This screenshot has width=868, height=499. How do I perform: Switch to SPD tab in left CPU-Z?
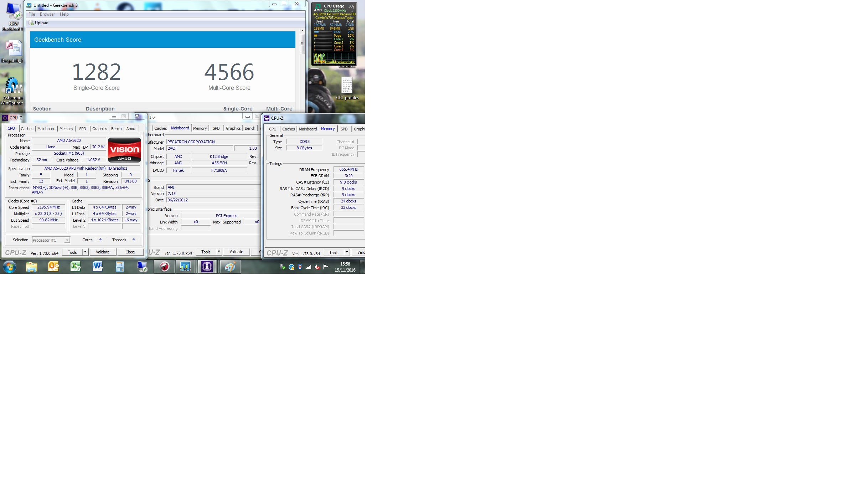point(83,129)
